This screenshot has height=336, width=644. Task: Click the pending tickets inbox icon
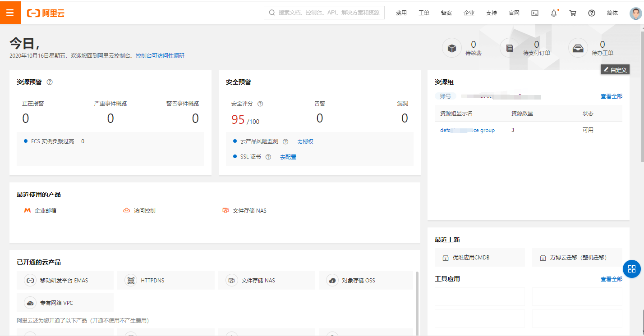point(578,48)
